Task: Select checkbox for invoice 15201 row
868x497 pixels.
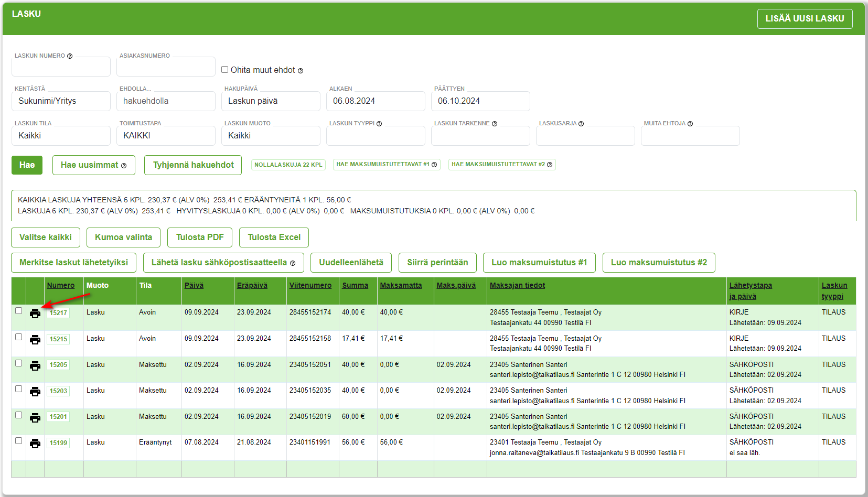Action: [x=19, y=415]
